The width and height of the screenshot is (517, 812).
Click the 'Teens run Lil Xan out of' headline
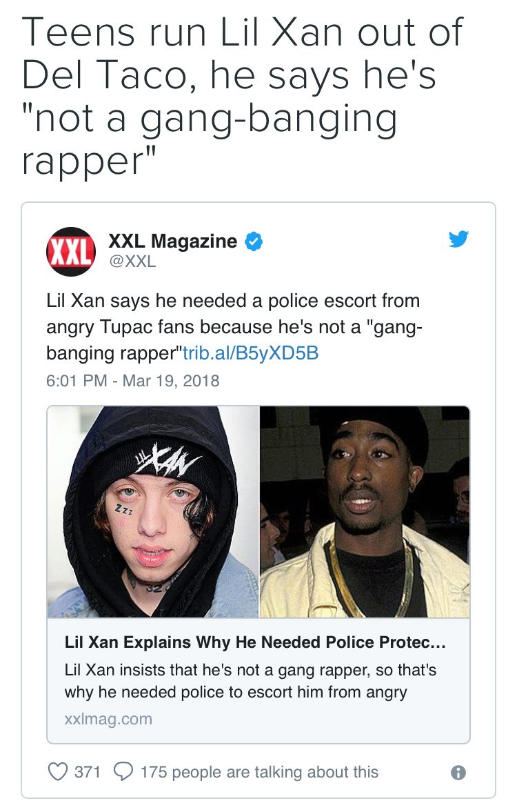(x=242, y=32)
